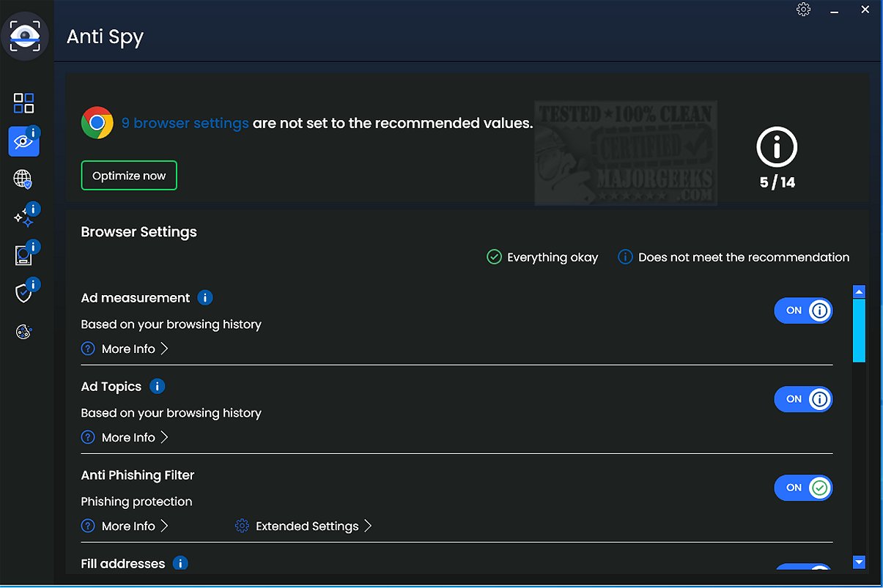Viewport: 883px width, 588px height.
Task: Click info badge next to Fill addresses
Action: click(x=180, y=563)
